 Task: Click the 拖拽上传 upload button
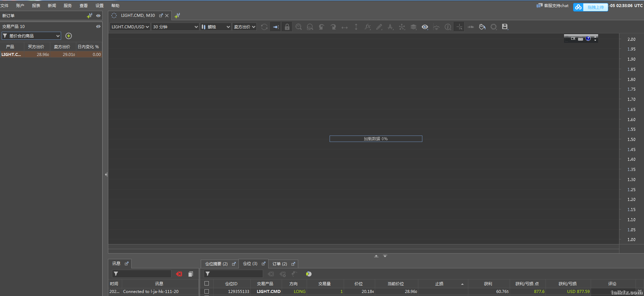pos(590,7)
